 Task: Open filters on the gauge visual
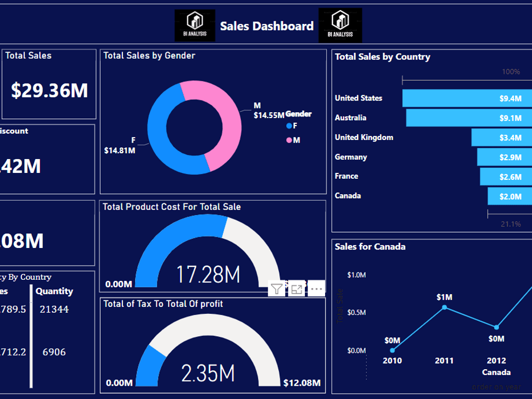pyautogui.click(x=276, y=289)
